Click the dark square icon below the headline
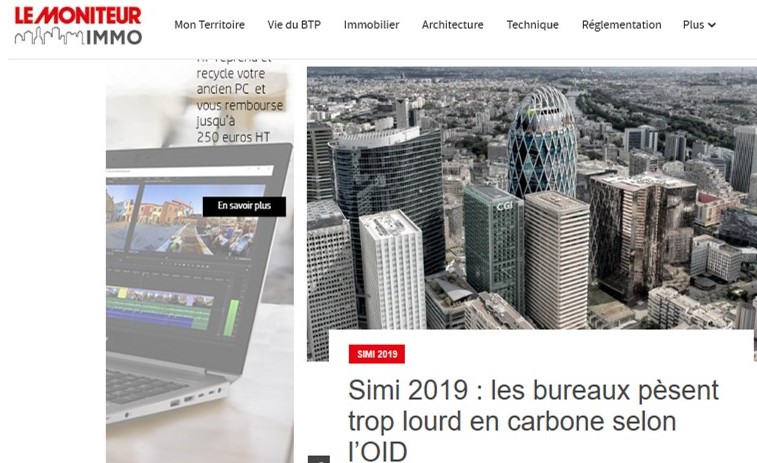Image resolution: width=757 pixels, height=463 pixels. [x=319, y=459]
